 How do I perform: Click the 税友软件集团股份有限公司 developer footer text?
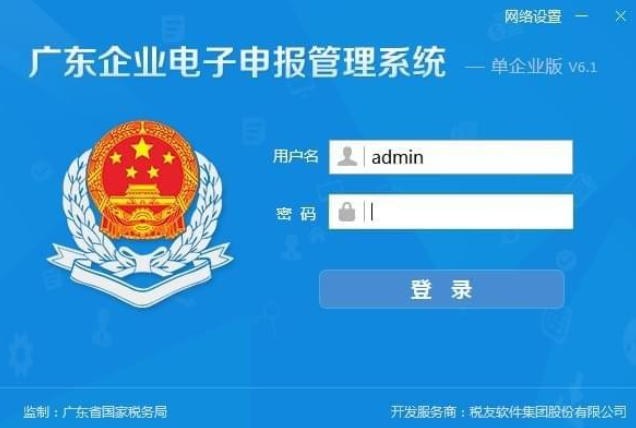(x=548, y=412)
